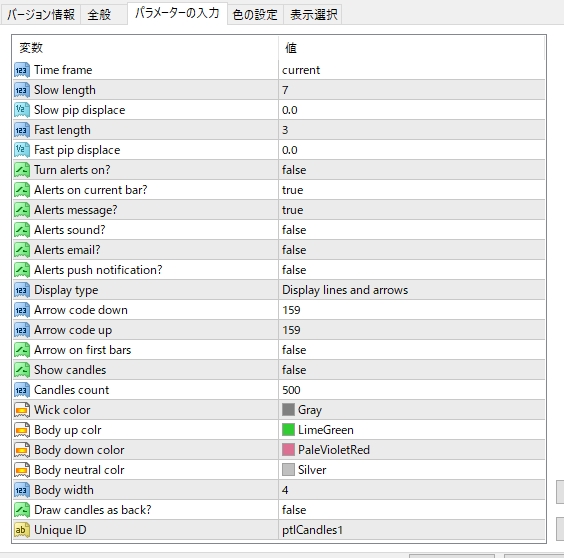Click the double-type icon beside Fast pip displace
Viewport: 564px width, 558px height.
[x=22, y=150]
